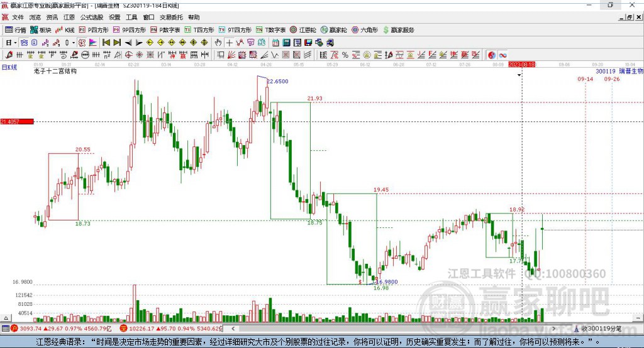The image size is (644, 348).
Task: Toggle the infinity symbol icon
Action: [502, 55]
